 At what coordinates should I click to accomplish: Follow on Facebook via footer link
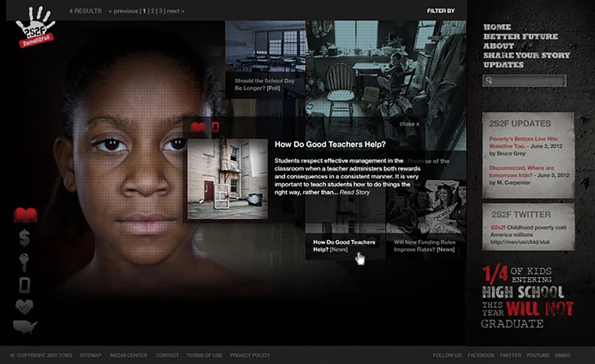(481, 355)
